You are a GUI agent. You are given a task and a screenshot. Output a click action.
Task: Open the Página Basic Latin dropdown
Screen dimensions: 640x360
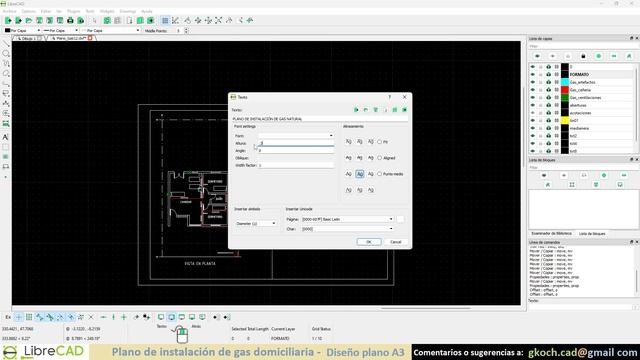347,219
